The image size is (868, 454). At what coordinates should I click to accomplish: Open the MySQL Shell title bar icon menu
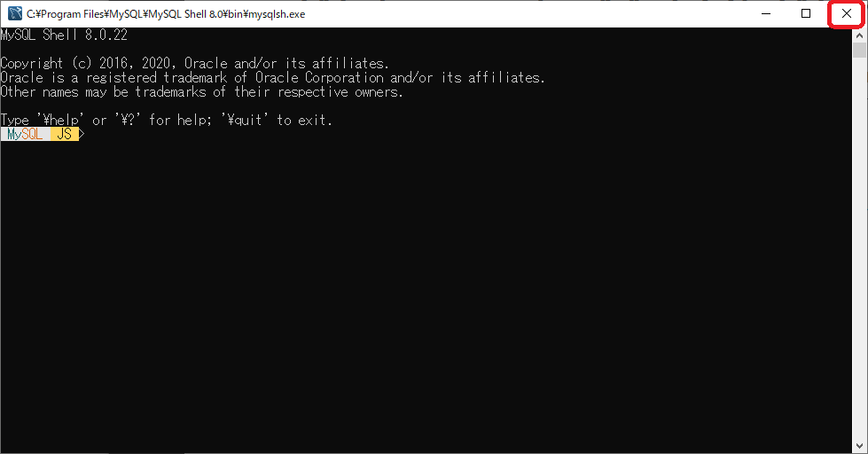[15, 14]
